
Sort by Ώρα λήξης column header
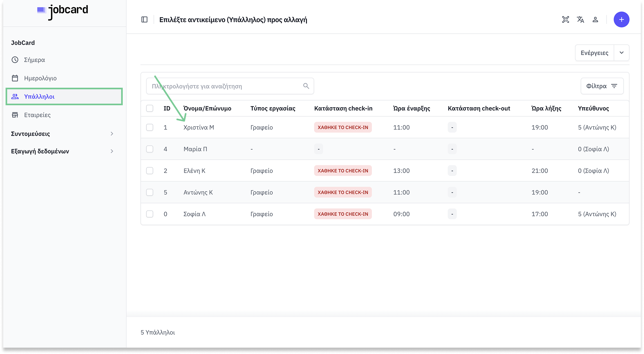546,108
